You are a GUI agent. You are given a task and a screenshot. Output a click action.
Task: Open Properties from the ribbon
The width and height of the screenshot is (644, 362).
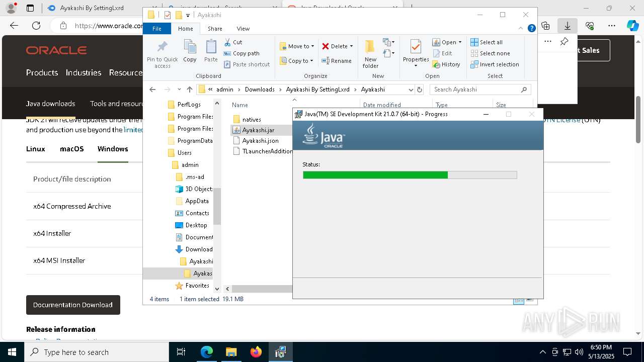click(416, 53)
